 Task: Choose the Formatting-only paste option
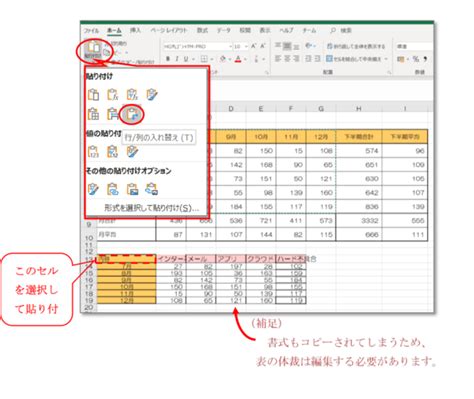pos(93,189)
